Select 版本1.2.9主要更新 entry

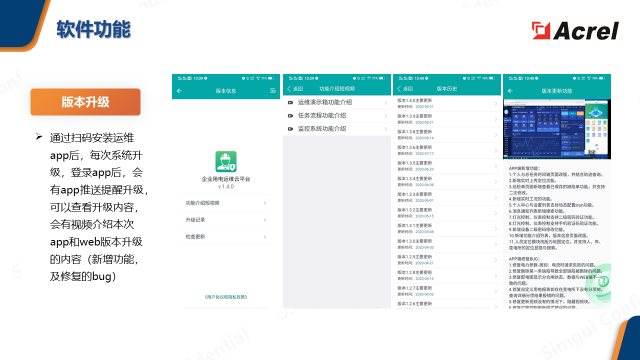[447, 260]
